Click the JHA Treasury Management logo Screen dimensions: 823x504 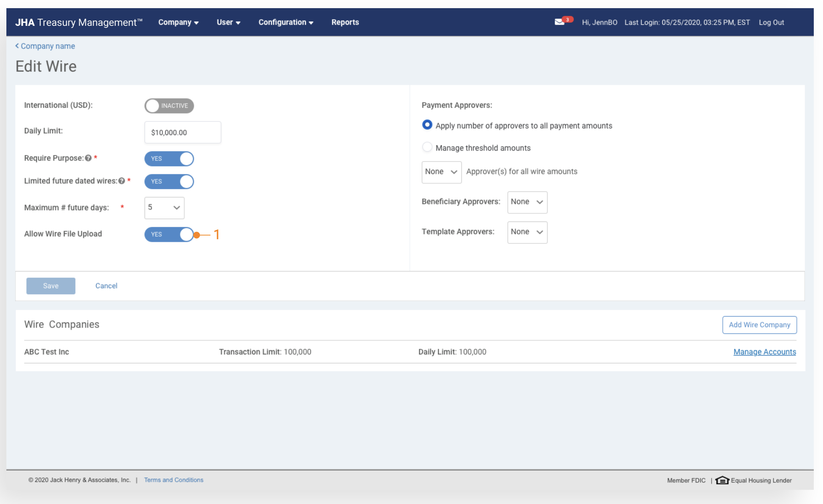[x=79, y=22]
